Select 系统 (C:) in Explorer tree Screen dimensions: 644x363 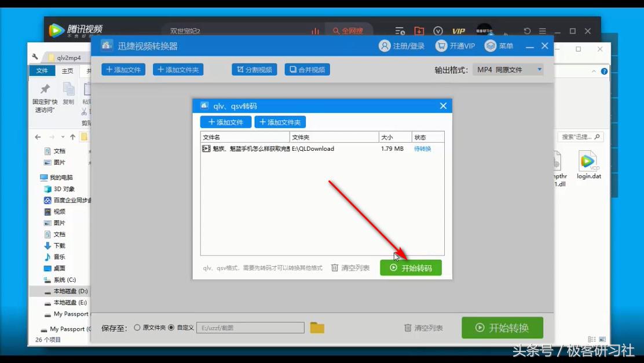60,279
